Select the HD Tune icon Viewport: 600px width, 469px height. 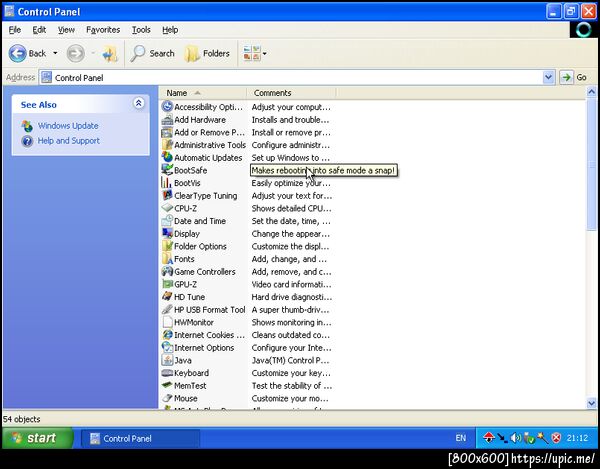[x=167, y=297]
